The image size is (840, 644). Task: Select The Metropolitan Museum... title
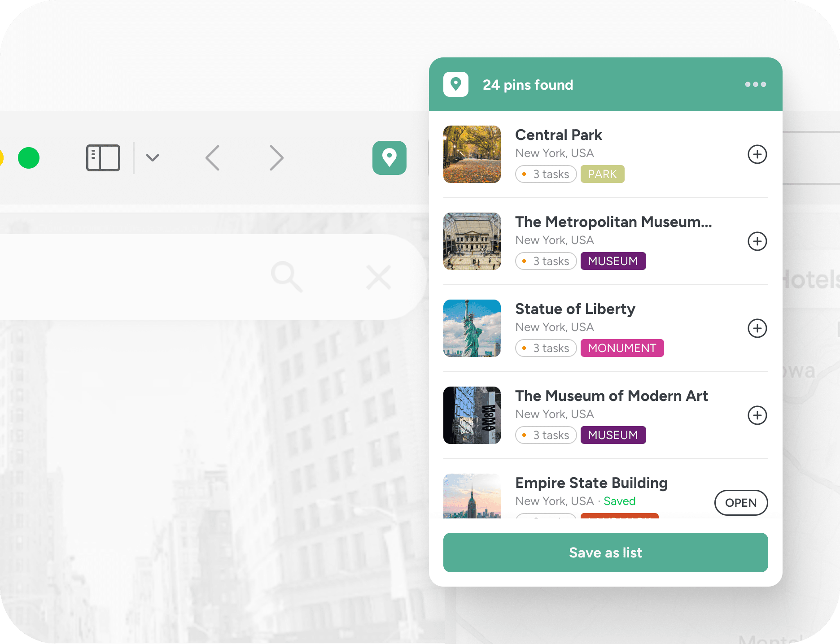point(613,222)
